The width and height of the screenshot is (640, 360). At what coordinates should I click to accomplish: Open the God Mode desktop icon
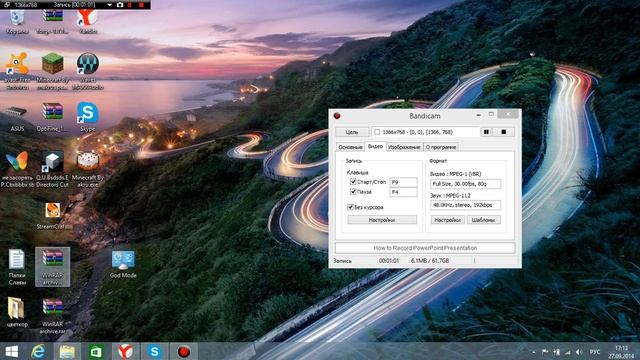click(x=123, y=264)
